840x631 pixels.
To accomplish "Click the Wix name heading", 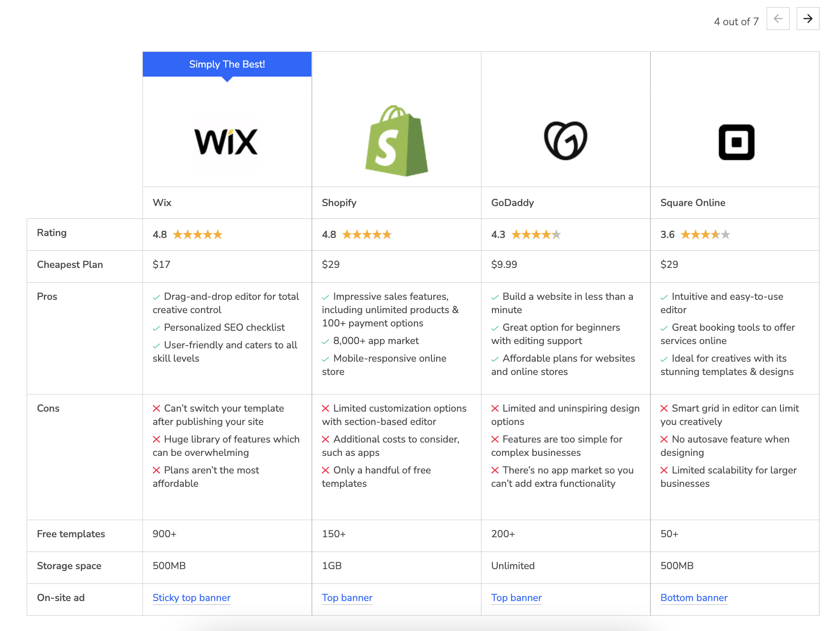I will pos(162,203).
